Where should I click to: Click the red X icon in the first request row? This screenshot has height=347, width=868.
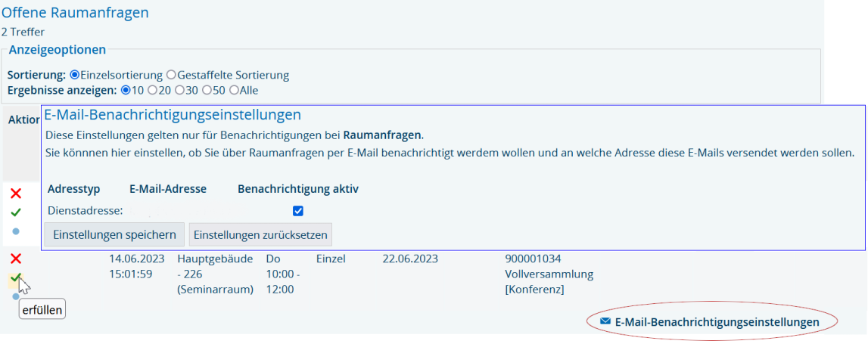click(16, 194)
